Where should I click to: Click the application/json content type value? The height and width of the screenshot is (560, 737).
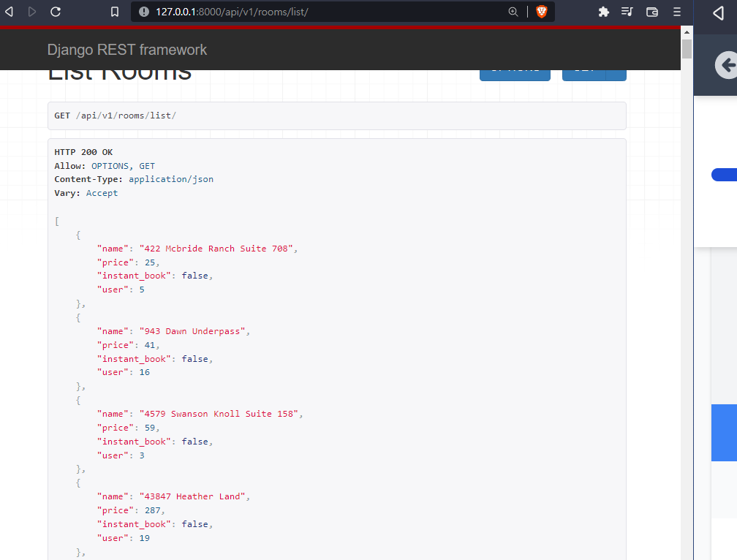coord(171,179)
